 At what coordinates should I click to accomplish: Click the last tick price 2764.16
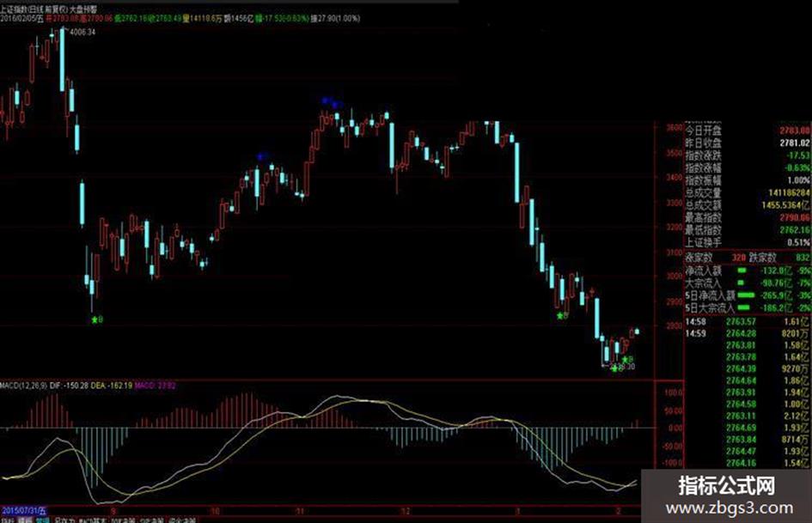[741, 463]
